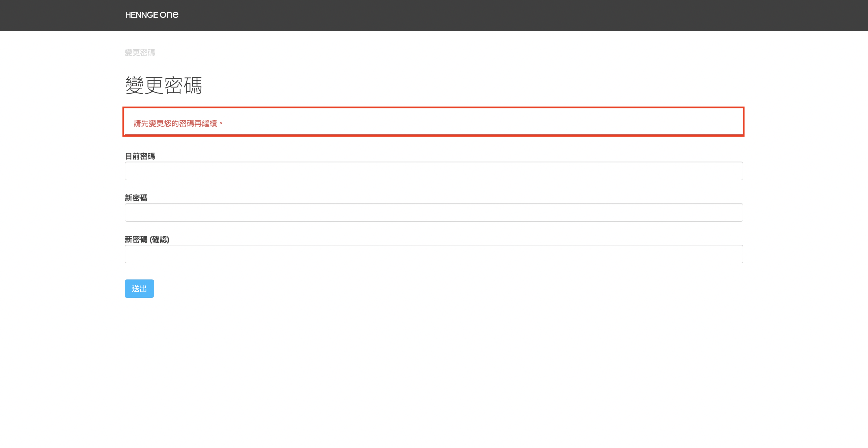The width and height of the screenshot is (868, 448).
Task: Activate the 新密碼 (確認) field
Action: pos(434,254)
